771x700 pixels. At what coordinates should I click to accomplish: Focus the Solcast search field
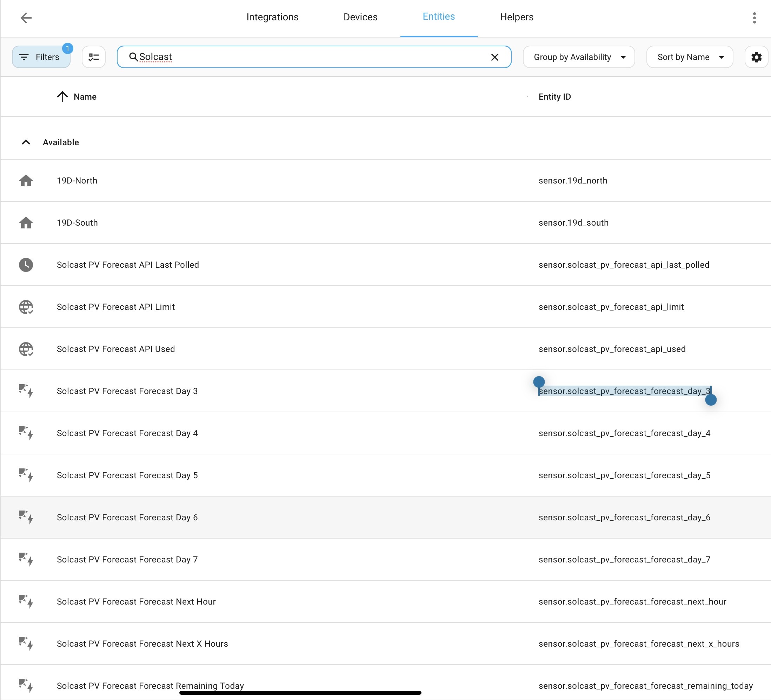point(314,57)
